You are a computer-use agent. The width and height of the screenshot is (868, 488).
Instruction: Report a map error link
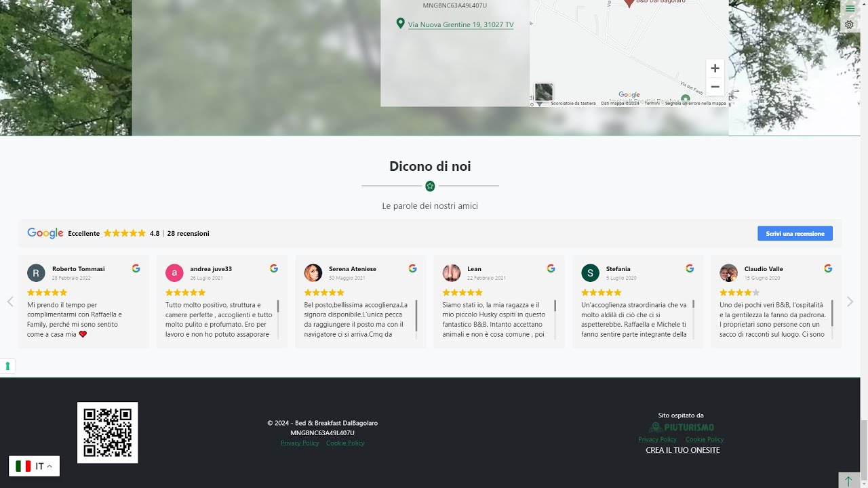(695, 104)
